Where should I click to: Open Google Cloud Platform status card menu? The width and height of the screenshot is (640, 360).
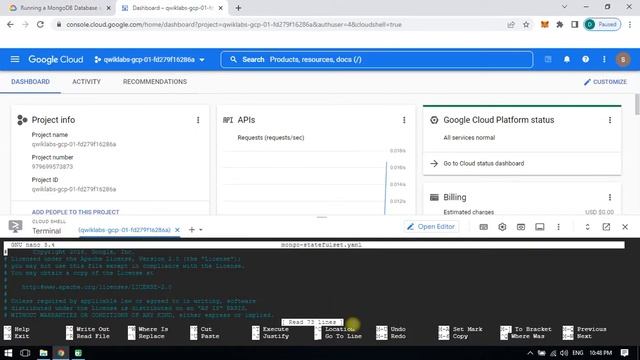coord(610,120)
